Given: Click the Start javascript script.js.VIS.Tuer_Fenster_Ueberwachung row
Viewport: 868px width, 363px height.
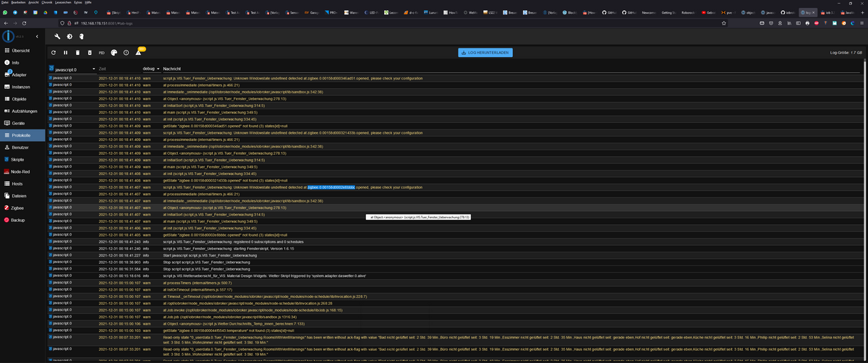Looking at the screenshot, I should 456,255.
